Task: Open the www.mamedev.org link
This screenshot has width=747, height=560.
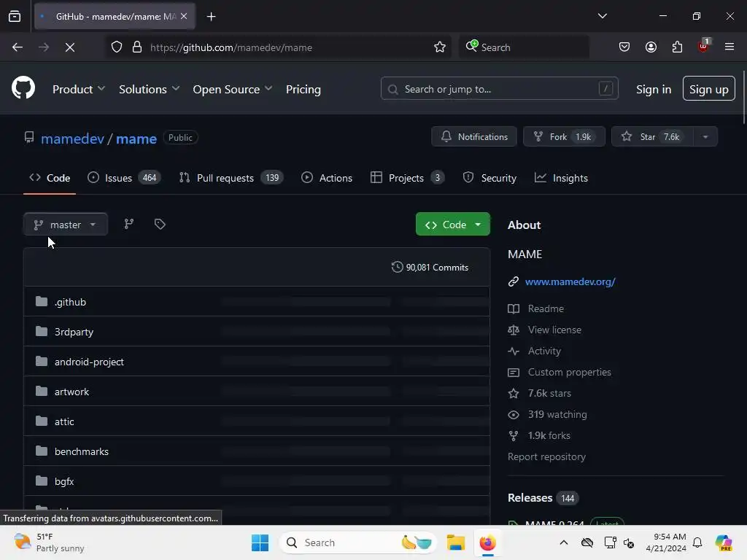Action: pyautogui.click(x=570, y=281)
